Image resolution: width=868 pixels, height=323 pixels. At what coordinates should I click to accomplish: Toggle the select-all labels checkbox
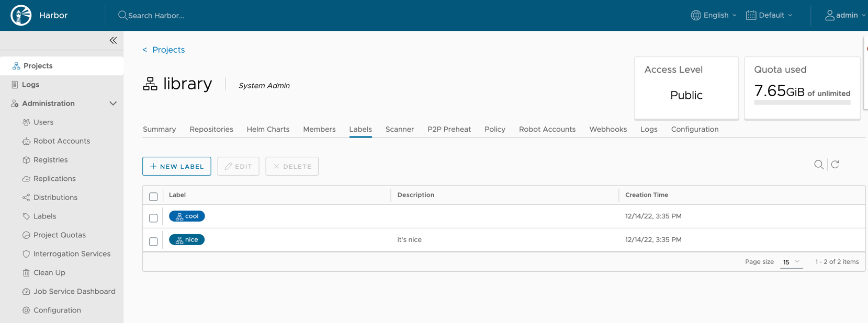(x=153, y=197)
